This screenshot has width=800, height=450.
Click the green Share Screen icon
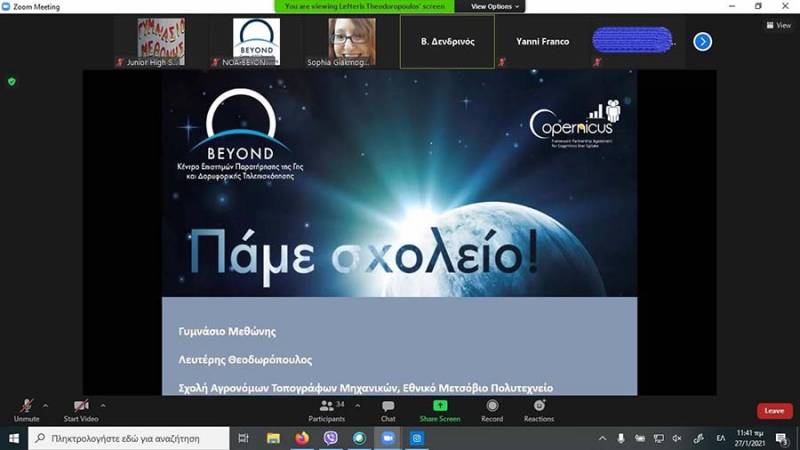coord(440,406)
